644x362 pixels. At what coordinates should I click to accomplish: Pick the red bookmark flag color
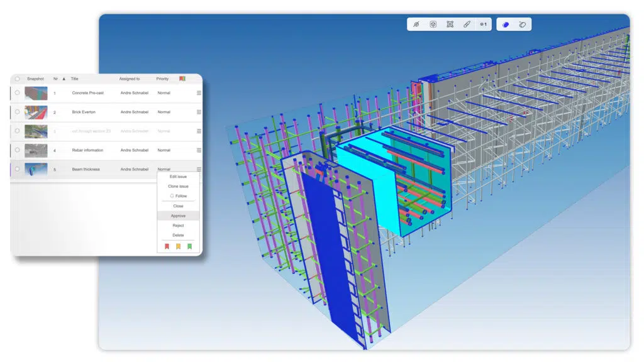[x=167, y=246]
